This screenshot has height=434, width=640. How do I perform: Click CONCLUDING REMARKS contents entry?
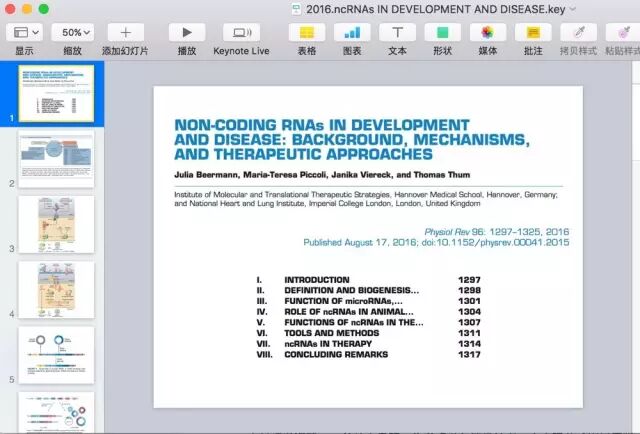tap(336, 354)
